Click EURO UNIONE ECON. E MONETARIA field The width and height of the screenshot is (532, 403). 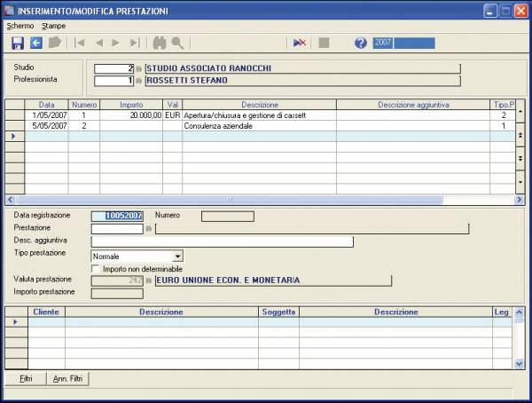coord(273,281)
